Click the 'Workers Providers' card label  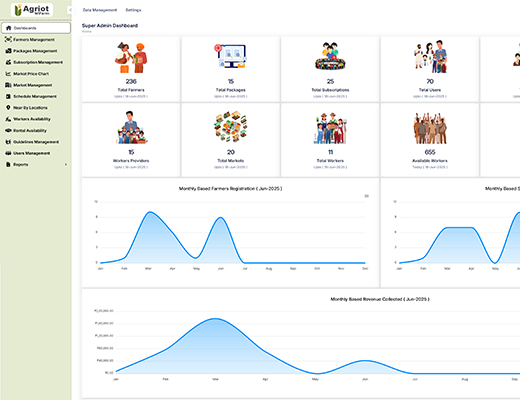(131, 161)
